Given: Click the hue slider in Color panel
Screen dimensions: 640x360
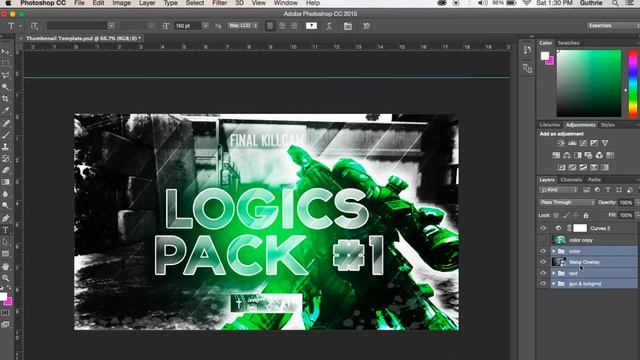Looking at the screenshot, I should pos(632,83).
